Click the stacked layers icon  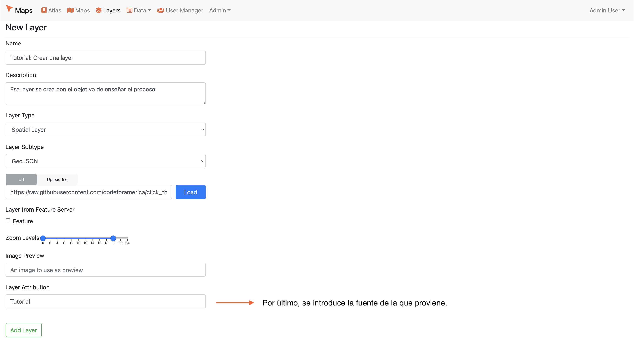[99, 10]
